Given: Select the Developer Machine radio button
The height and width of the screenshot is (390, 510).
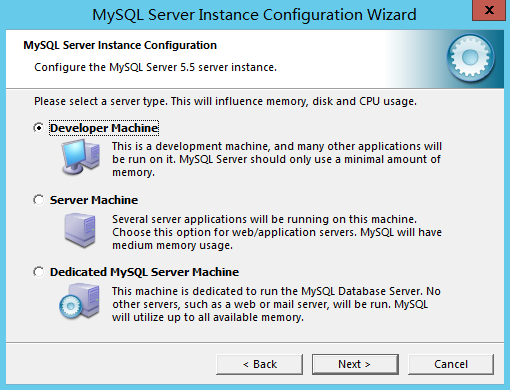Looking at the screenshot, I should [x=39, y=128].
